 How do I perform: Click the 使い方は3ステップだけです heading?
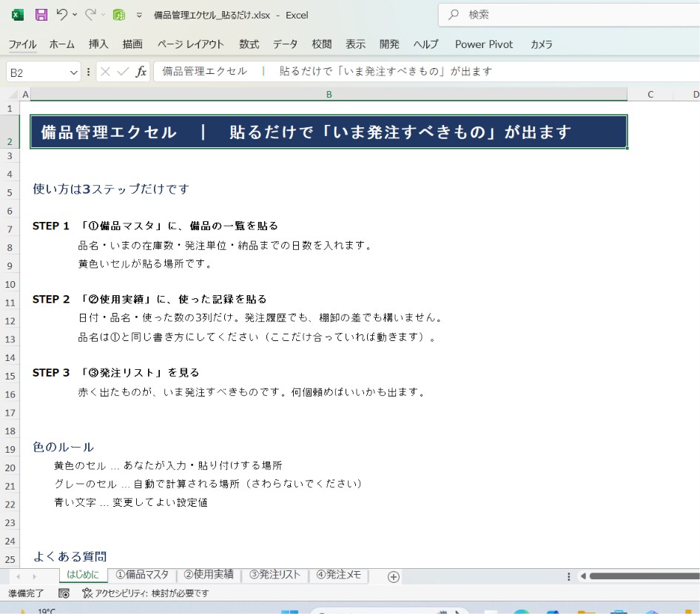tap(111, 189)
